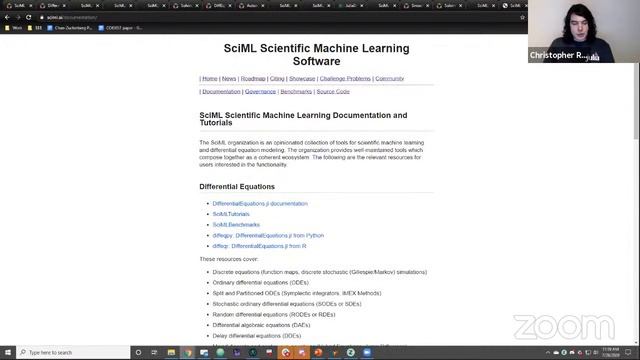Open Challenge Problems in the nav bar
The width and height of the screenshot is (640, 360).
point(345,78)
